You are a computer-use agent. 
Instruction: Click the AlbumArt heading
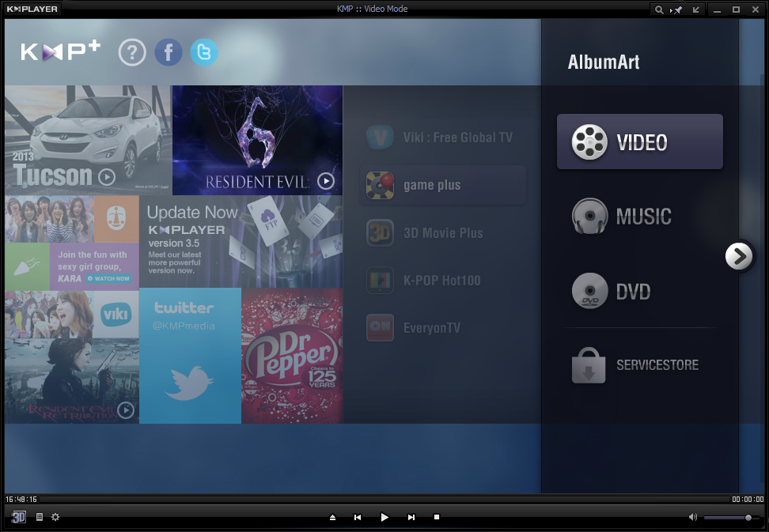click(604, 62)
